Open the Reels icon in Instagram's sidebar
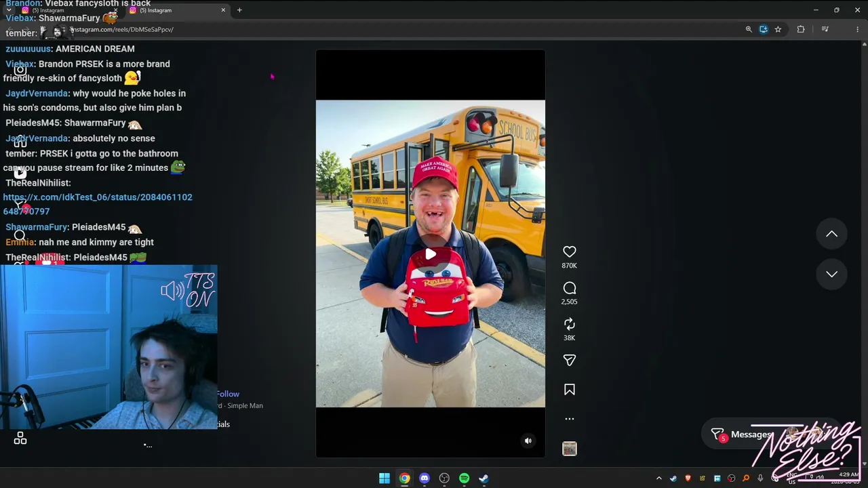Screen dimensions: 868x488 click(20, 173)
